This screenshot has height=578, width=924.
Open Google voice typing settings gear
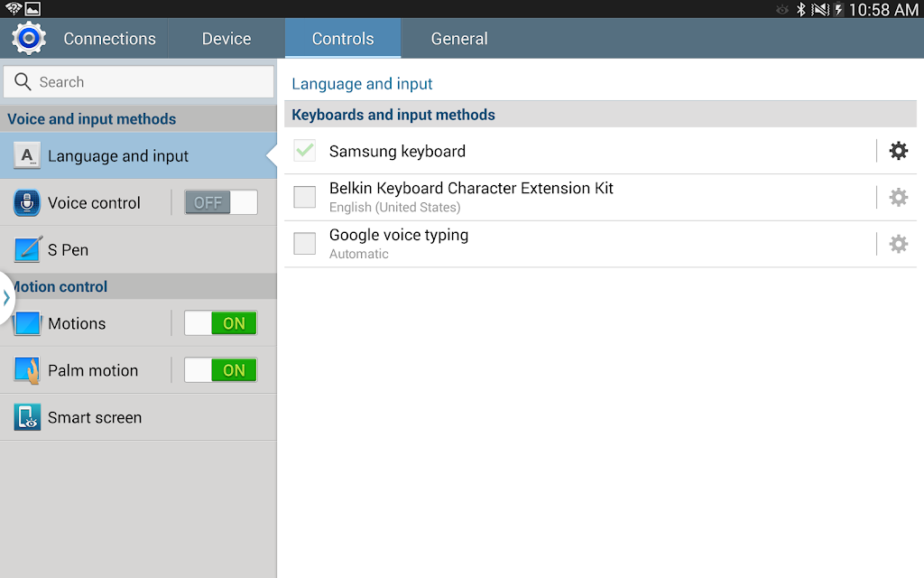[898, 244]
